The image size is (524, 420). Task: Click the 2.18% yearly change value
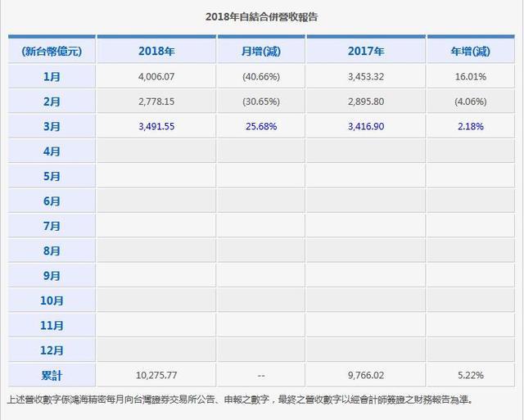470,127
